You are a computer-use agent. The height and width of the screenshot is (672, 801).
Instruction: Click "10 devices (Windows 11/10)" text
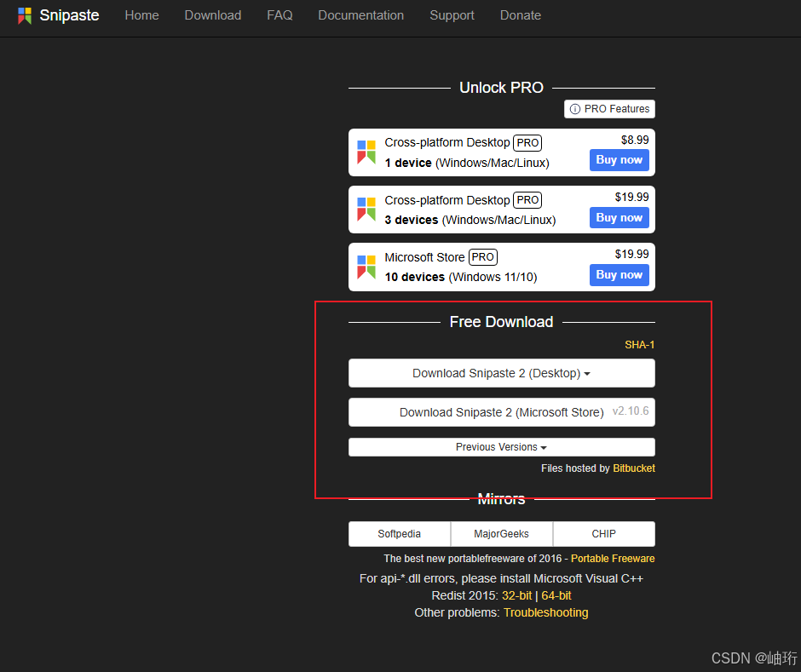click(x=461, y=278)
